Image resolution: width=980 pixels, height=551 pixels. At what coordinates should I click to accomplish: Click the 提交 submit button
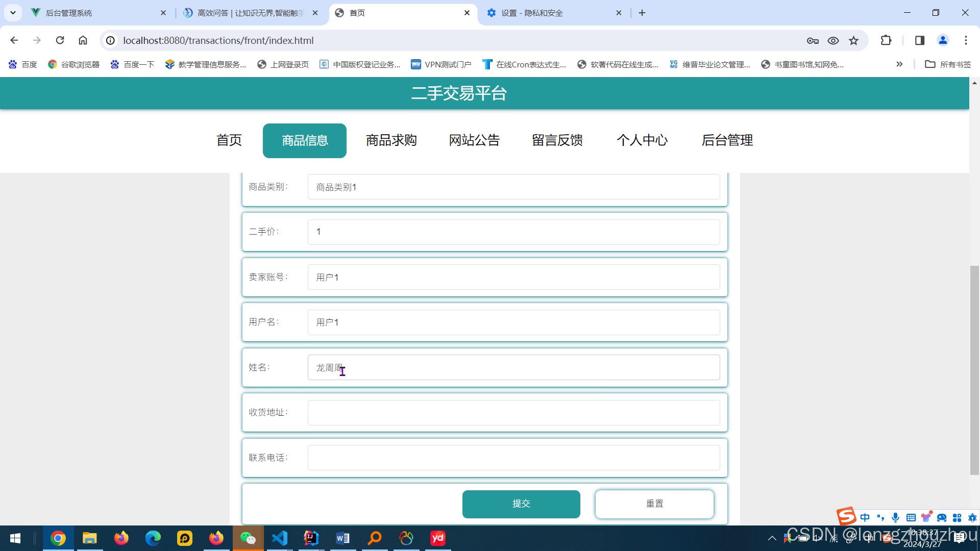521,504
